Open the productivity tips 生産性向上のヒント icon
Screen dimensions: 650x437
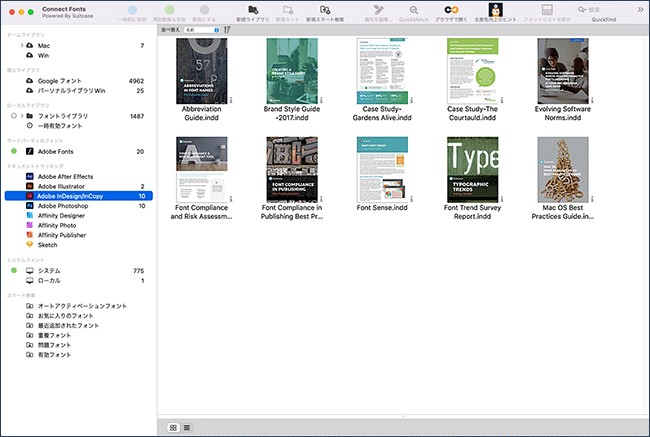click(495, 10)
